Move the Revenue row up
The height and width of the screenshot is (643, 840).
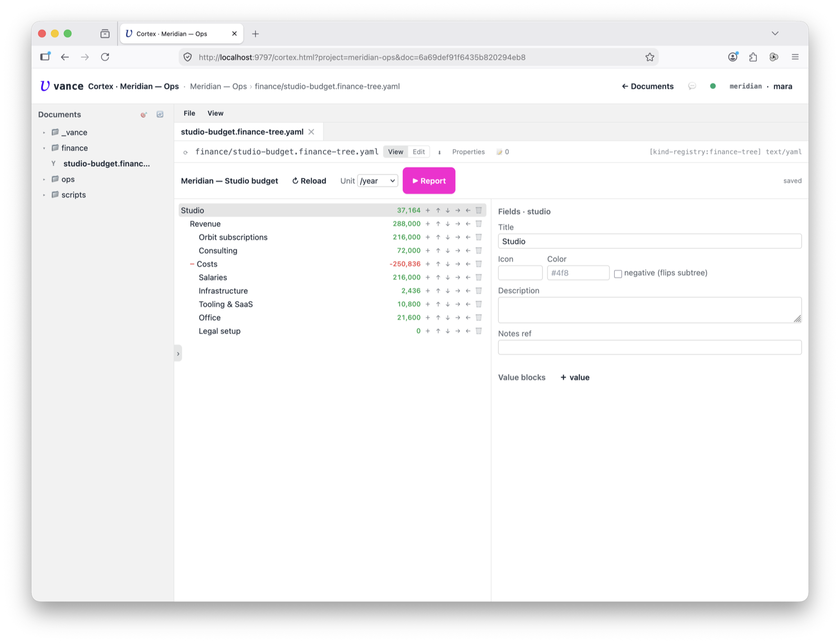pyautogui.click(x=438, y=224)
